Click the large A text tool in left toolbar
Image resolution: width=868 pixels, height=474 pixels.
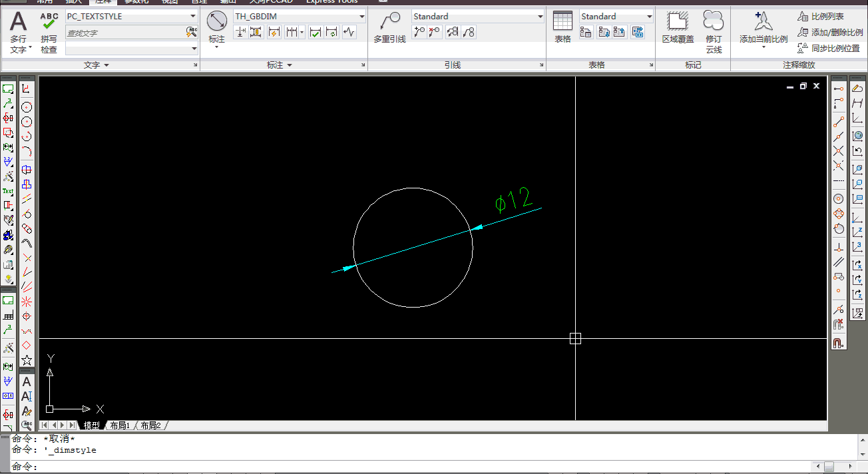[x=27, y=381]
